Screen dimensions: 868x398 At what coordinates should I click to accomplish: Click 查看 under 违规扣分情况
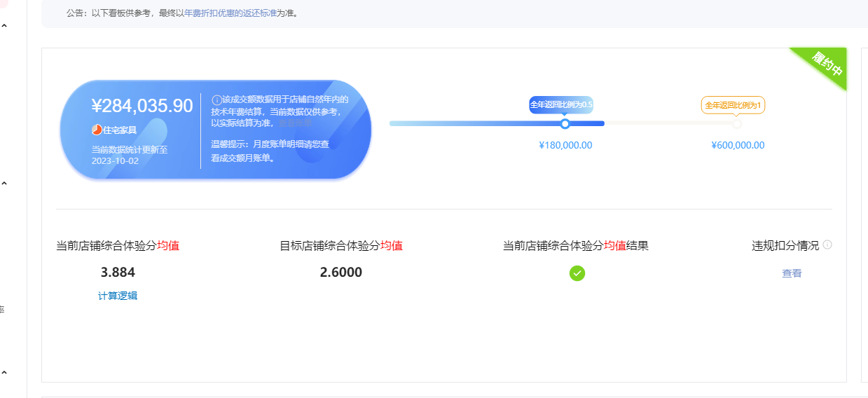792,273
